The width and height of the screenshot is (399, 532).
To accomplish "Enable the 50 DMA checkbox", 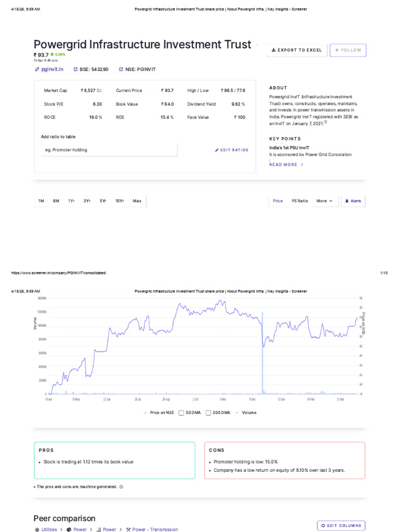I will click(181, 413).
